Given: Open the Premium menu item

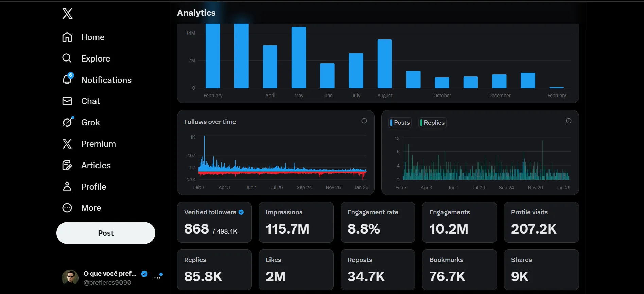Looking at the screenshot, I should 89,144.
